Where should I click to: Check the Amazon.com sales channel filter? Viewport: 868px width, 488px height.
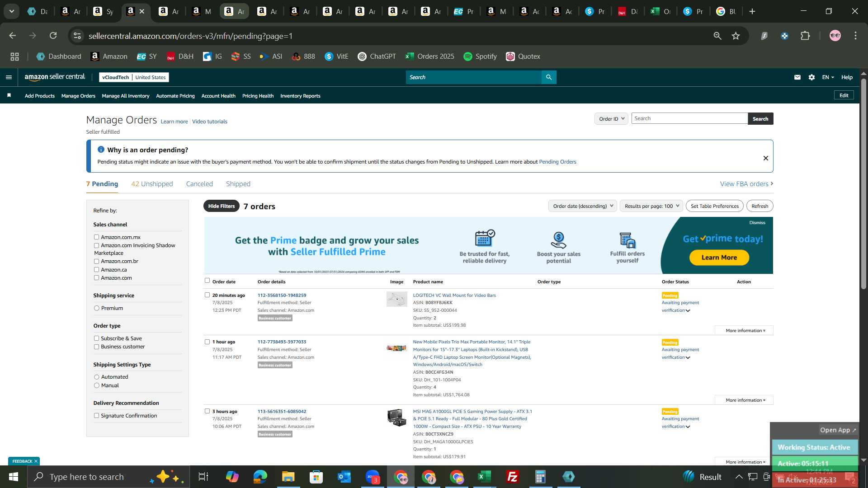point(96,278)
